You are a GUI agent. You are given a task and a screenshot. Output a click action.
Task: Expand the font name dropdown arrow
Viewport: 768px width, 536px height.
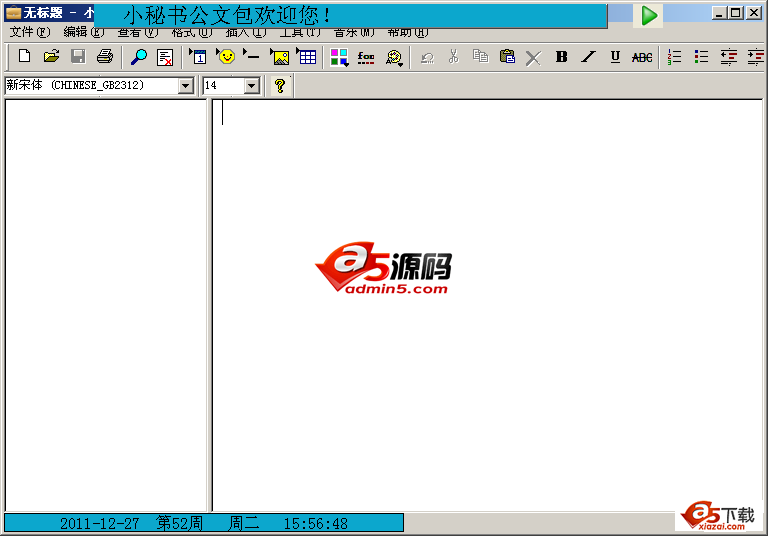(x=185, y=86)
